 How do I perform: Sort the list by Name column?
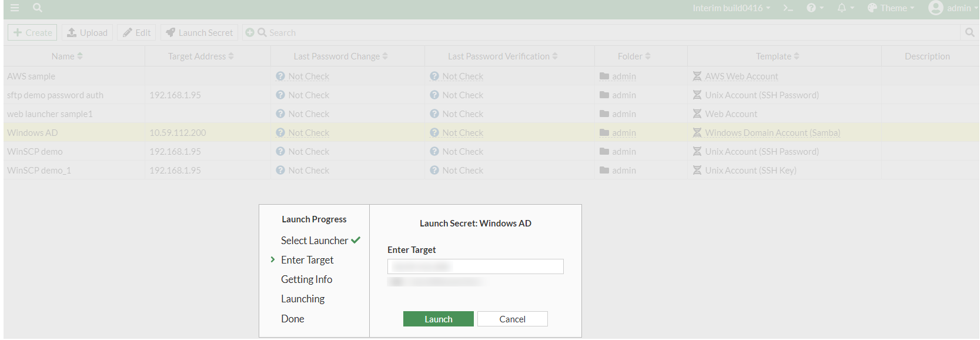click(67, 56)
